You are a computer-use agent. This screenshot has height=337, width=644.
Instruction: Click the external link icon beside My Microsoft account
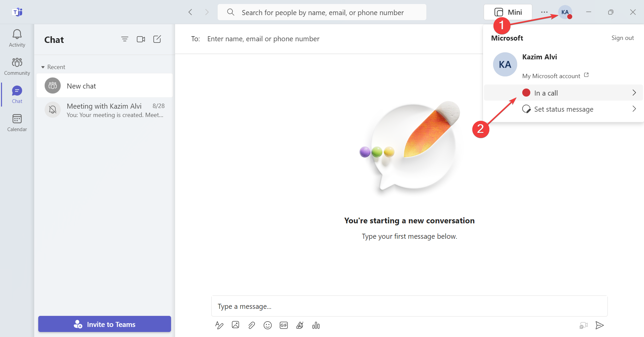coord(586,75)
